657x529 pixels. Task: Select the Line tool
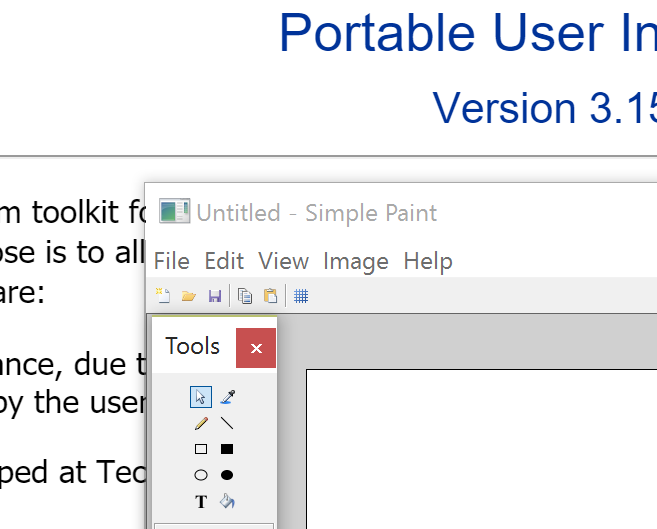tap(227, 423)
